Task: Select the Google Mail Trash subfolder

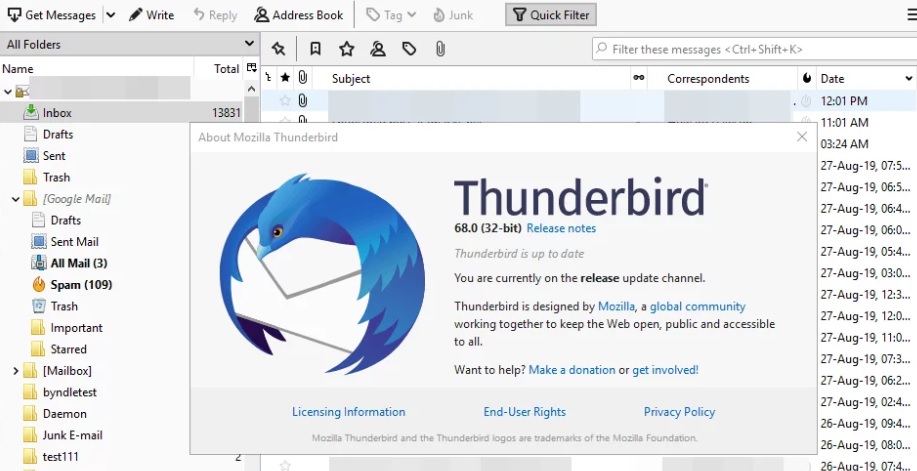Action: [x=64, y=306]
